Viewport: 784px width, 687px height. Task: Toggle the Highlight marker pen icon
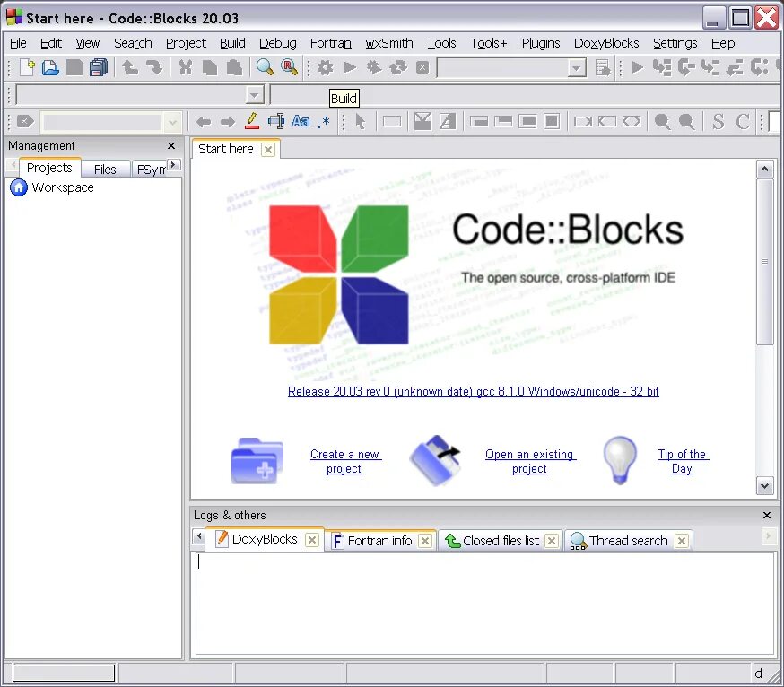point(252,121)
